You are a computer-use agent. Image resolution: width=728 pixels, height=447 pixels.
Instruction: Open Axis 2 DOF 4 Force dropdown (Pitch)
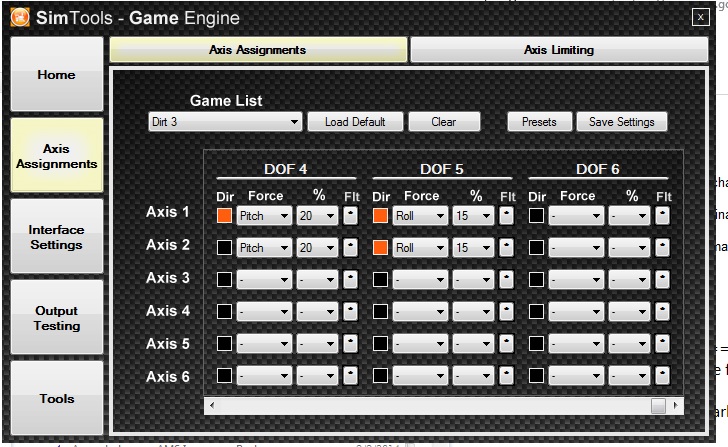point(264,248)
